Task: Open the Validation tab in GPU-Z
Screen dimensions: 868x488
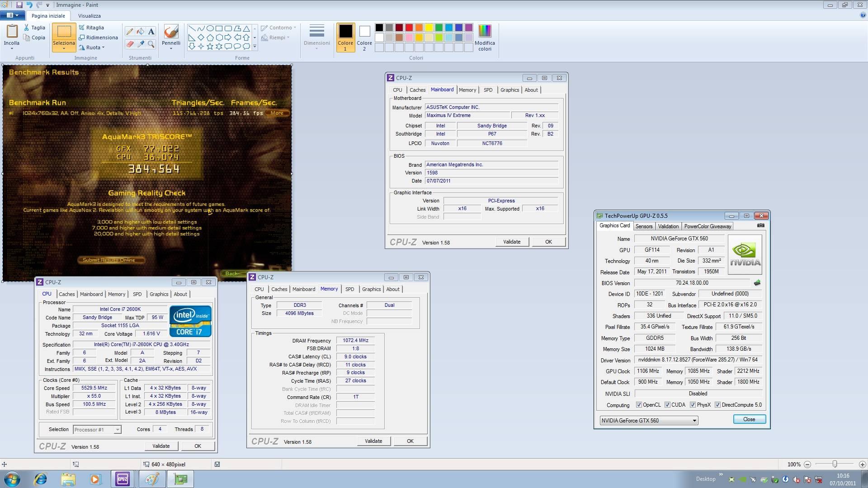Action: click(668, 226)
